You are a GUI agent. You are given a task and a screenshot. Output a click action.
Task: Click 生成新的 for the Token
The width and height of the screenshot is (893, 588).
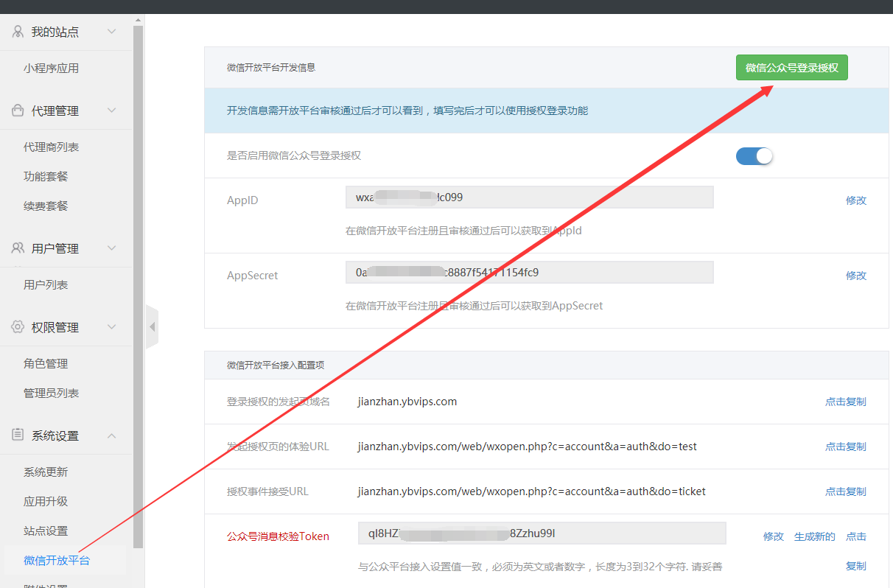pos(814,536)
